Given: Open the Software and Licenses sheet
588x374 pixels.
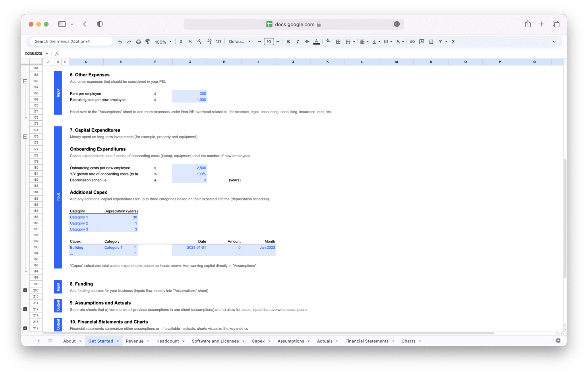Looking at the screenshot, I should pyautogui.click(x=215, y=341).
